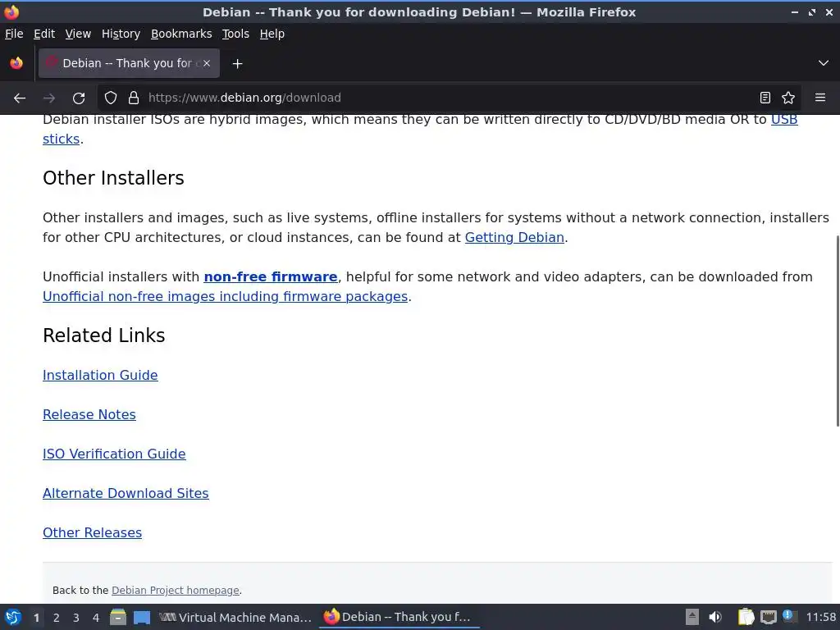Open the History menu
840x630 pixels.
click(x=121, y=34)
